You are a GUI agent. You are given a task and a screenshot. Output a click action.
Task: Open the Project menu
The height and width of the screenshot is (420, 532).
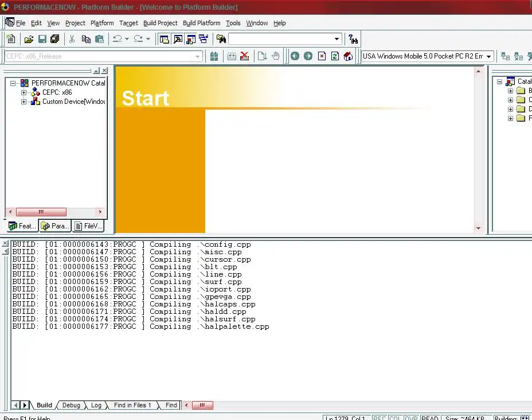(75, 23)
